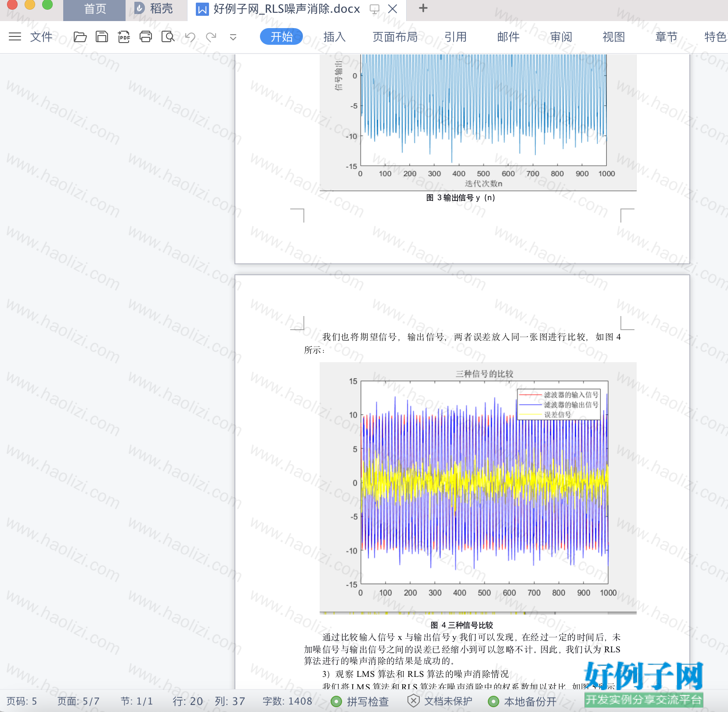This screenshot has width=728, height=712.
Task: Click the 字数: 1408 word count
Action: [287, 701]
